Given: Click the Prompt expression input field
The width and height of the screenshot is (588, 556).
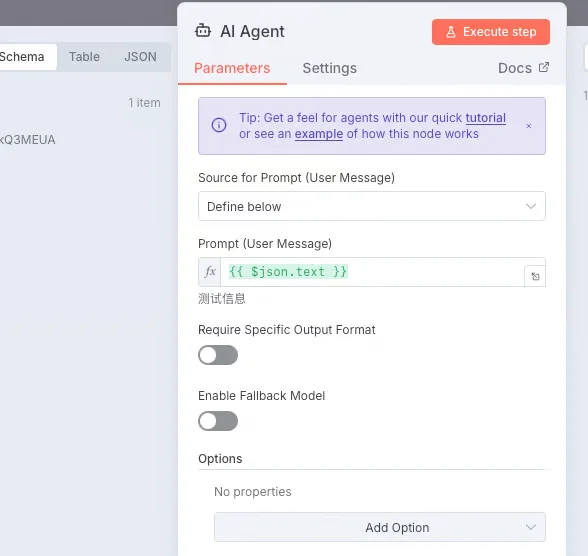Looking at the screenshot, I should [372, 272].
